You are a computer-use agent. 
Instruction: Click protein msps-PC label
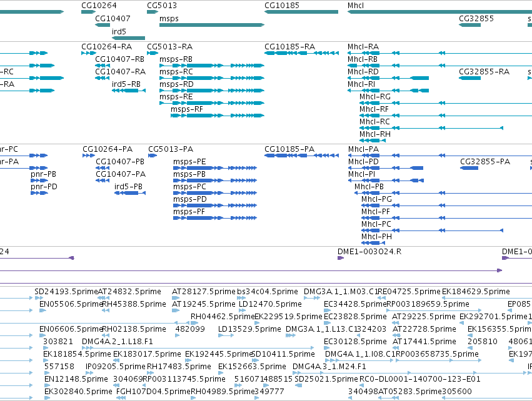(x=189, y=187)
